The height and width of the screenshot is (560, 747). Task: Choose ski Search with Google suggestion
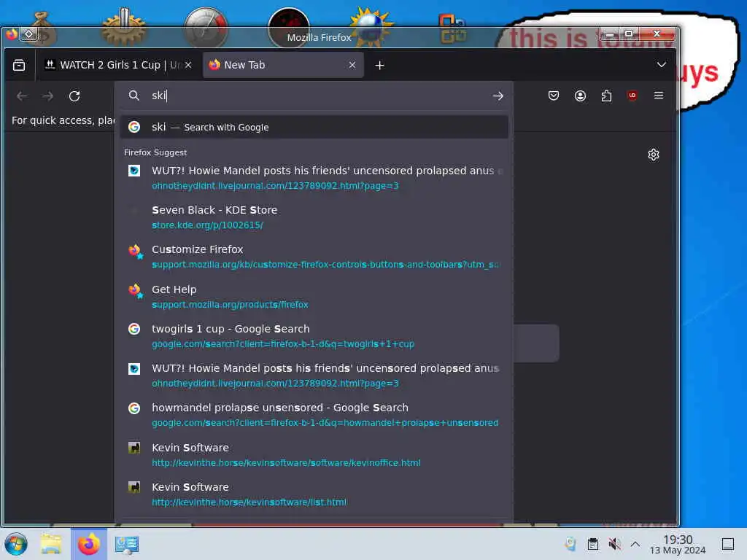pyautogui.click(x=314, y=127)
